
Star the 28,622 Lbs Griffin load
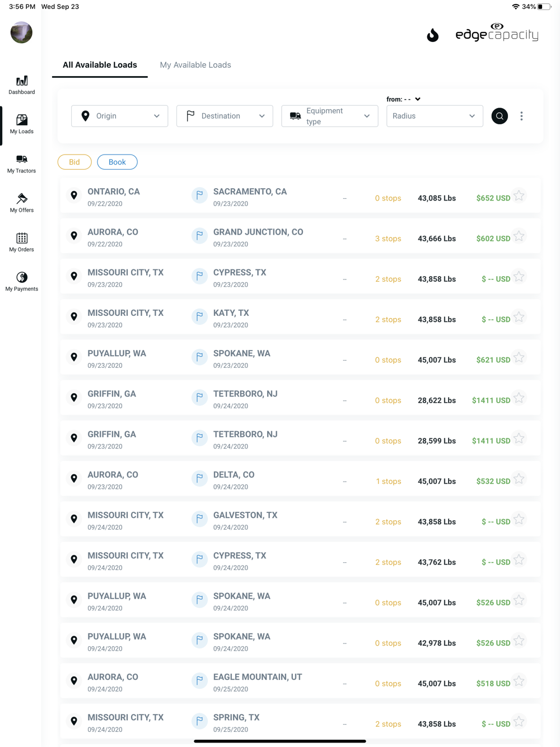[x=519, y=398]
